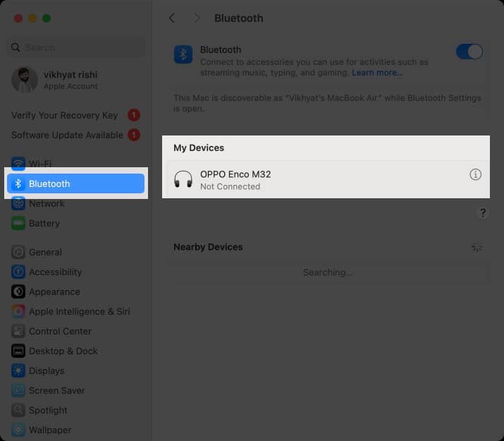
Task: Click the Software Update red badge
Action: pos(134,135)
